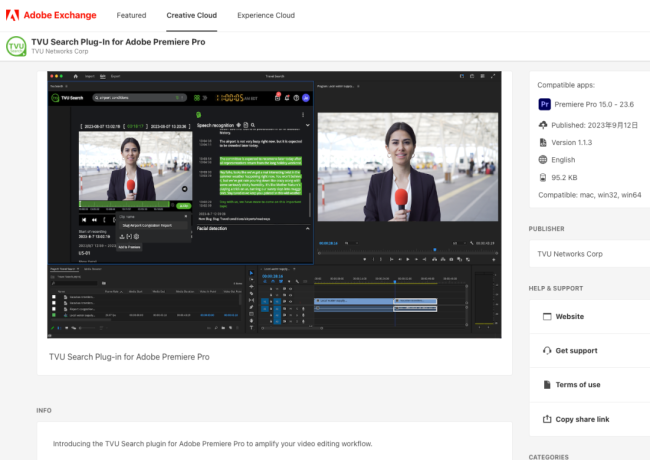The image size is (650, 460).
Task: Click the Adobe logo icon
Action: [12, 15]
